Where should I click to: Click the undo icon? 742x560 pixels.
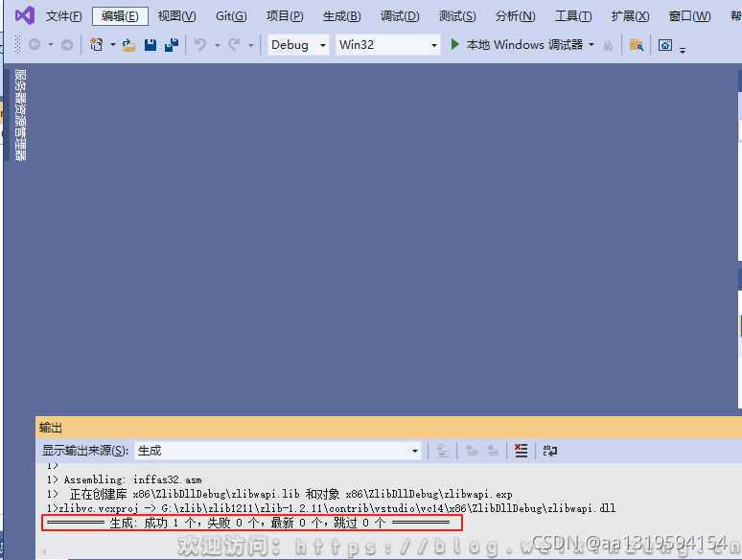[x=200, y=45]
